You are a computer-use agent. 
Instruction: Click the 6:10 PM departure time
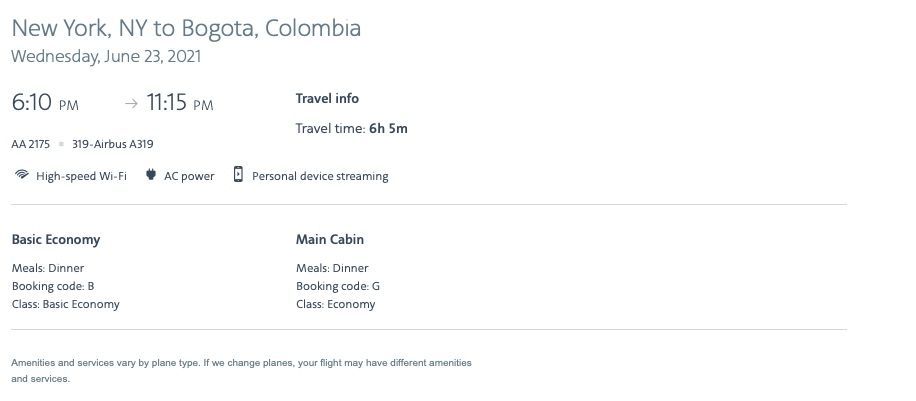45,103
